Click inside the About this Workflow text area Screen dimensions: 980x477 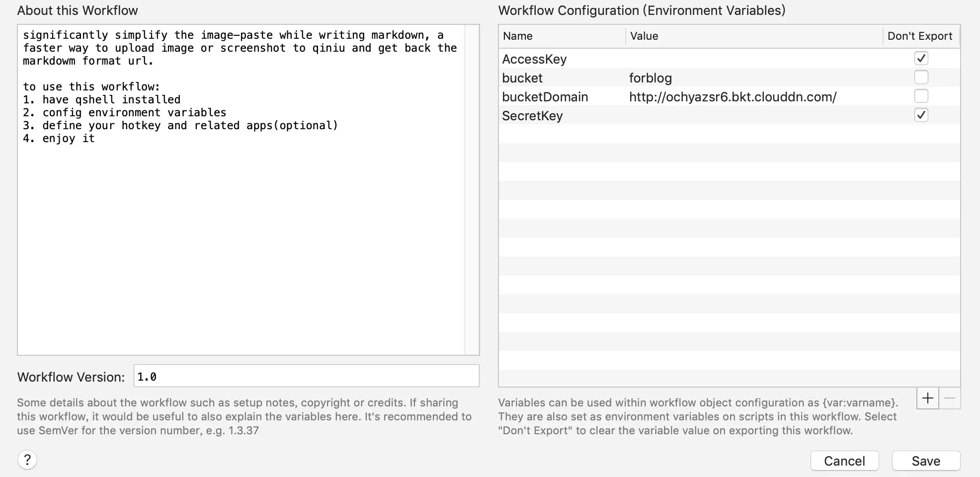(x=241, y=224)
